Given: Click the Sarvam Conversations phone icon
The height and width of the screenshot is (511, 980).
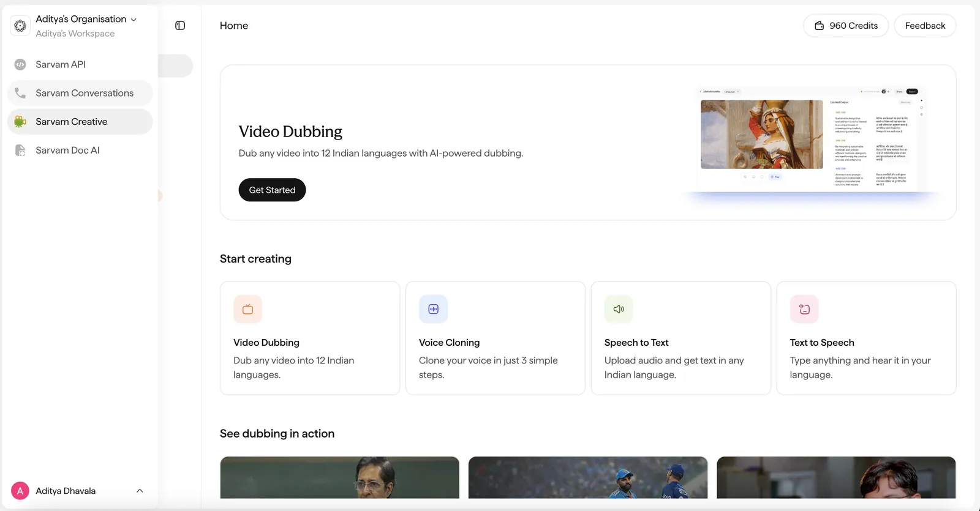Looking at the screenshot, I should 20,93.
